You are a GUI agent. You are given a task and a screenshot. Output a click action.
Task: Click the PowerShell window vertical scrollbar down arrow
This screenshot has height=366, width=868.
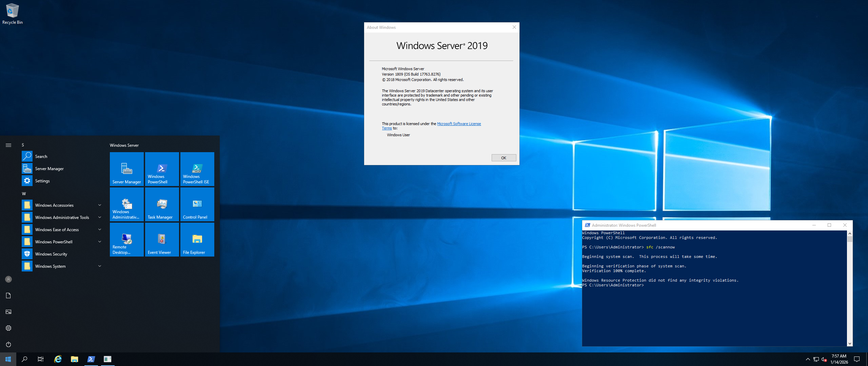click(x=850, y=343)
